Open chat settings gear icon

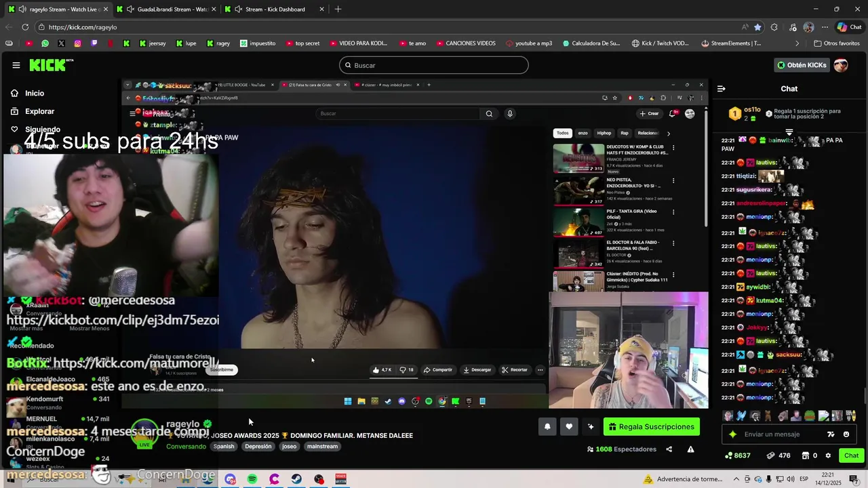[828, 455]
